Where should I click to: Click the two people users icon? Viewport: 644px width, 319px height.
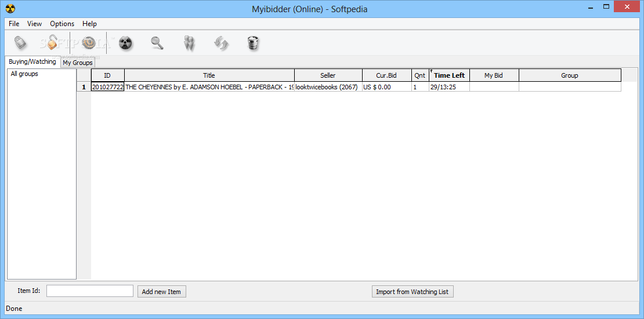[x=189, y=43]
